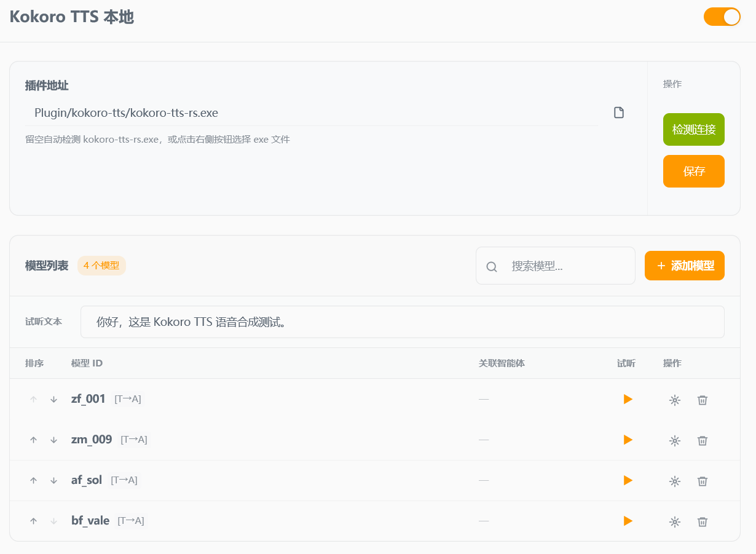Click the up arrow on zf_001 row
The width and height of the screenshot is (756, 554).
pos(34,400)
